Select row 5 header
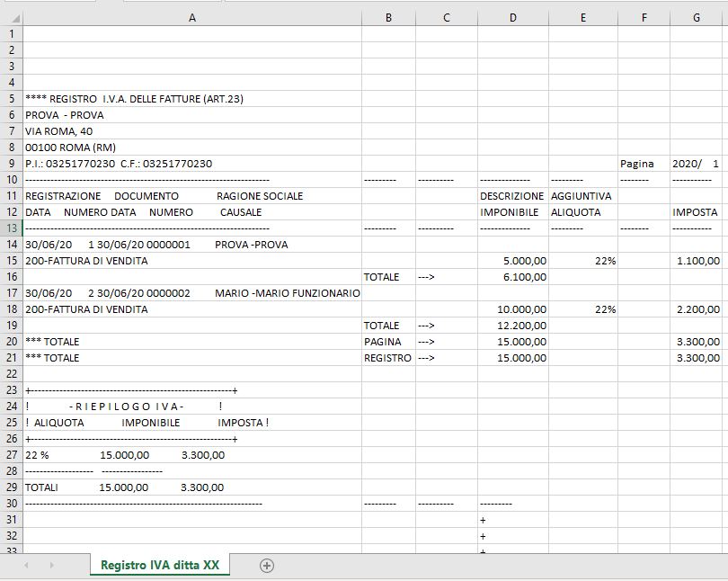The width and height of the screenshot is (728, 581). click(12, 99)
